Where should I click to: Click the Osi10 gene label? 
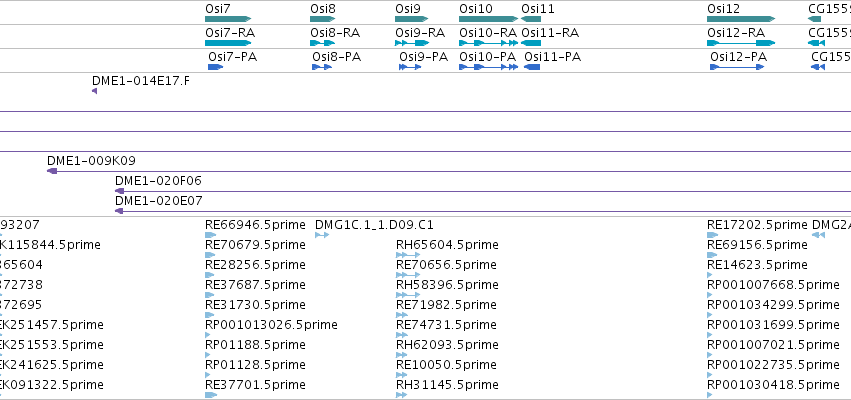click(476, 9)
